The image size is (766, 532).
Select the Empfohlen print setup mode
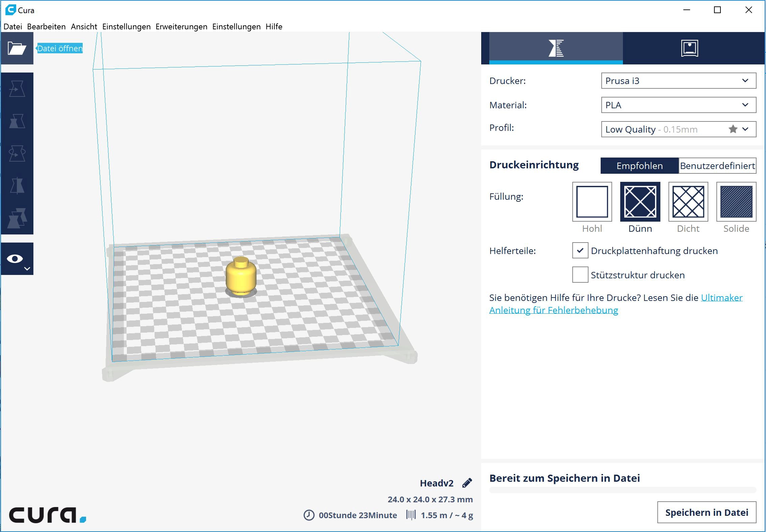tap(639, 166)
